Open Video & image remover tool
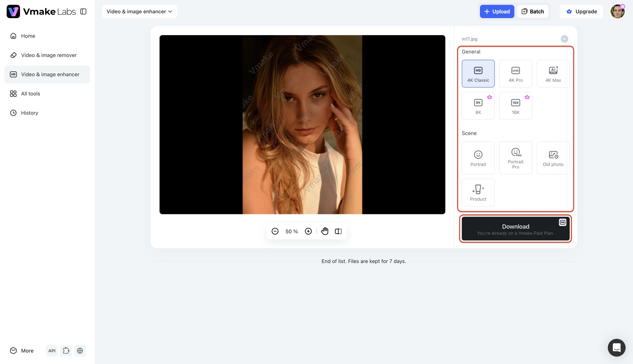 coord(47,55)
